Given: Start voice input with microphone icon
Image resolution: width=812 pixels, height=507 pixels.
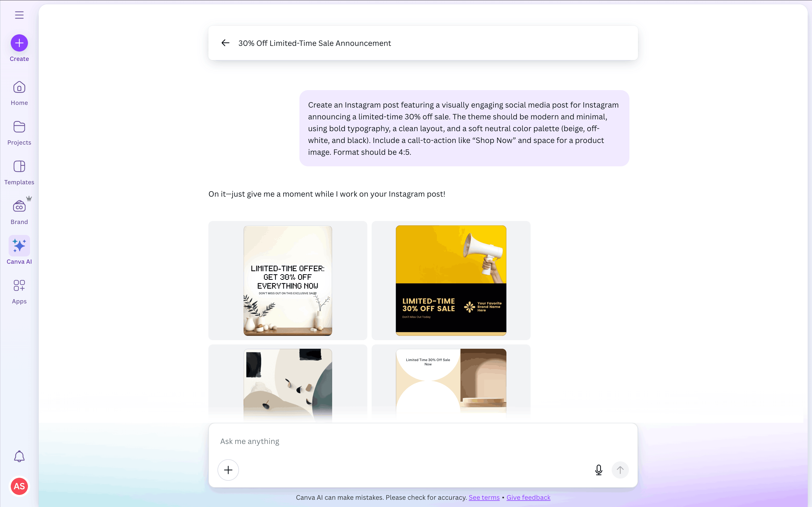Looking at the screenshot, I should 599,470.
